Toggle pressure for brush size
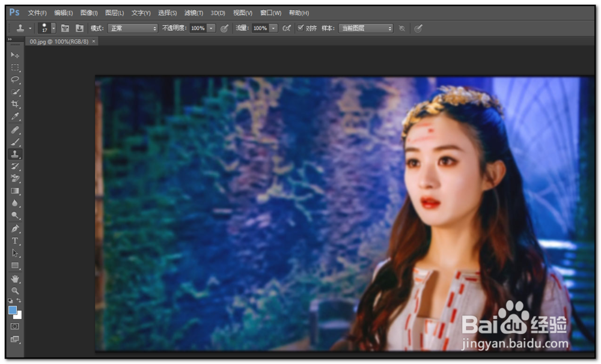 pos(418,28)
